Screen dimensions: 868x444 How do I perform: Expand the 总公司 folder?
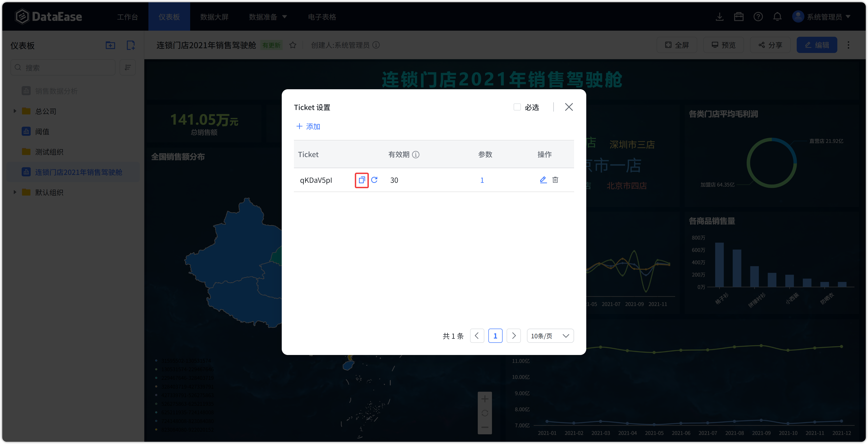15,111
